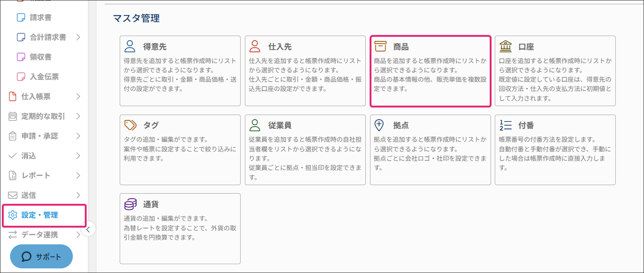Expand the 合計請求書 chevron

click(x=78, y=37)
